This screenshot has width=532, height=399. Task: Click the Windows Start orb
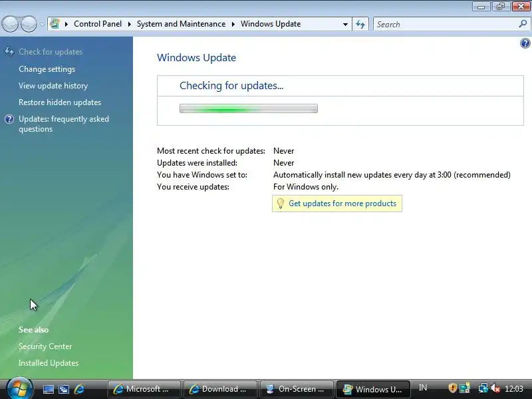tap(20, 388)
